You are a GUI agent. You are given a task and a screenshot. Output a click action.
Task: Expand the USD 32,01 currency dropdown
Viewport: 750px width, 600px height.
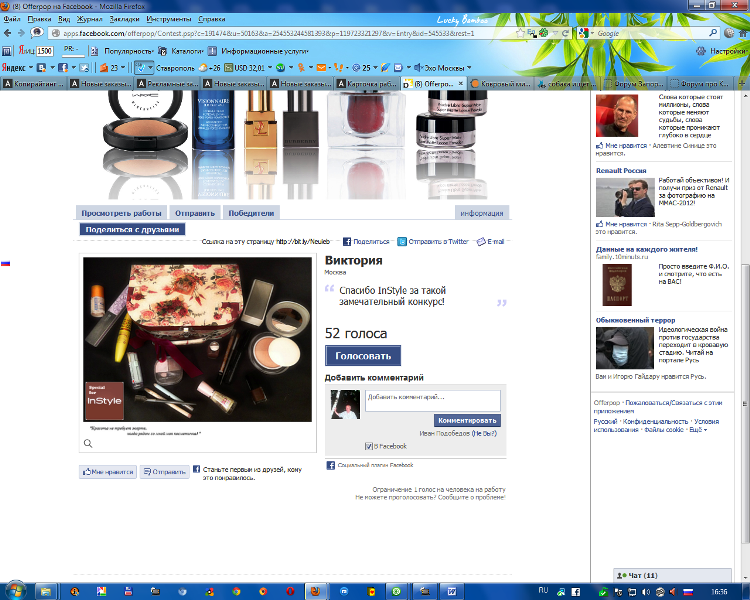[x=270, y=67]
